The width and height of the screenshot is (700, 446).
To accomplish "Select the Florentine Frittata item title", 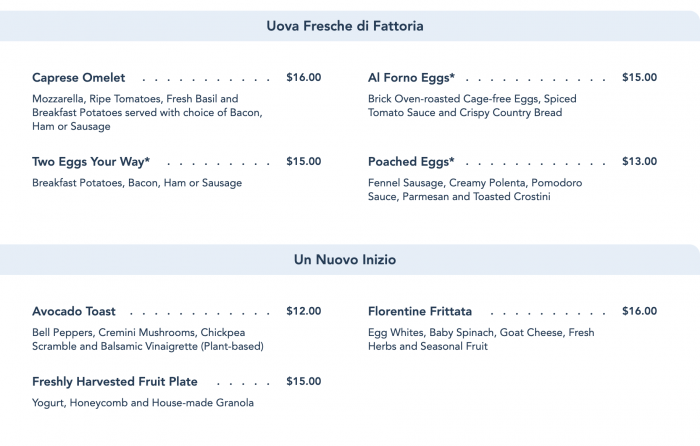I will coord(420,311).
